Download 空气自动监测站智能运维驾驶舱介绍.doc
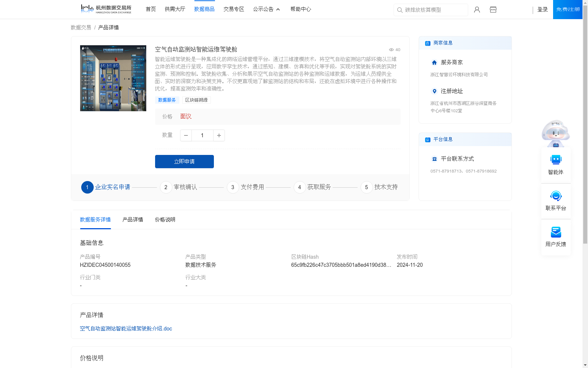The height and width of the screenshot is (368, 588). pos(126,329)
